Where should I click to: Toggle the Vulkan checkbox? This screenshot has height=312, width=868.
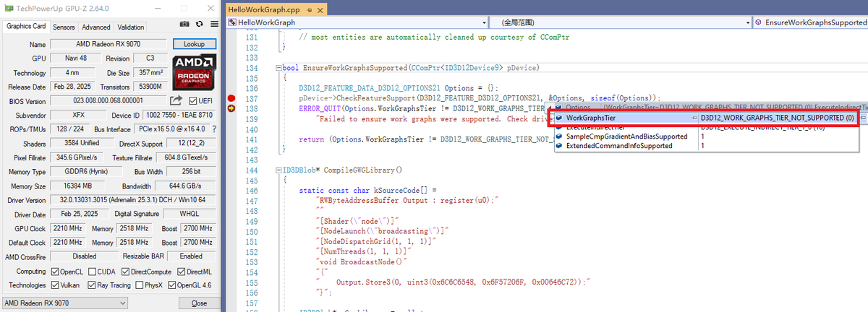click(56, 285)
